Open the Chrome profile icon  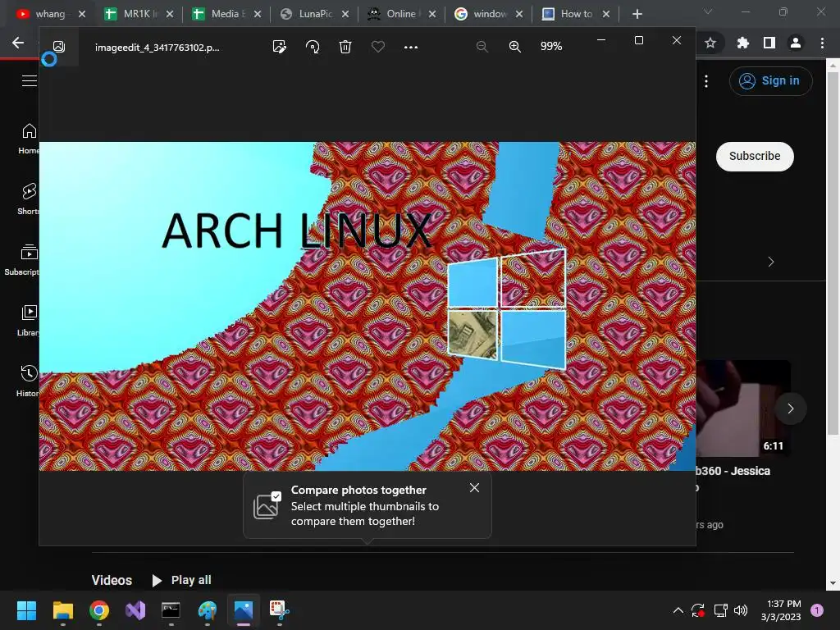(796, 43)
